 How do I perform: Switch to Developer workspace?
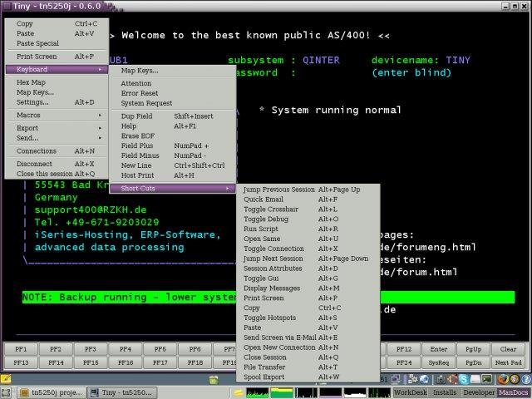point(479,392)
